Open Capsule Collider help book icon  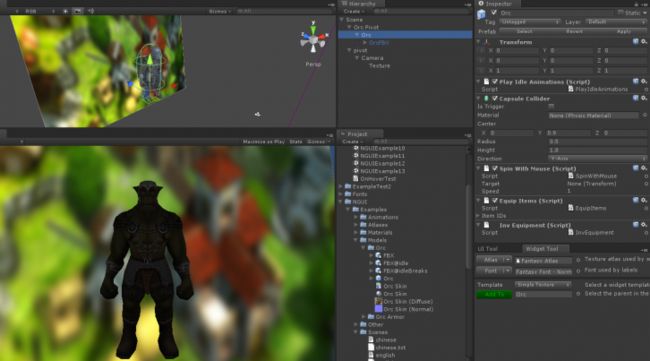click(x=635, y=98)
